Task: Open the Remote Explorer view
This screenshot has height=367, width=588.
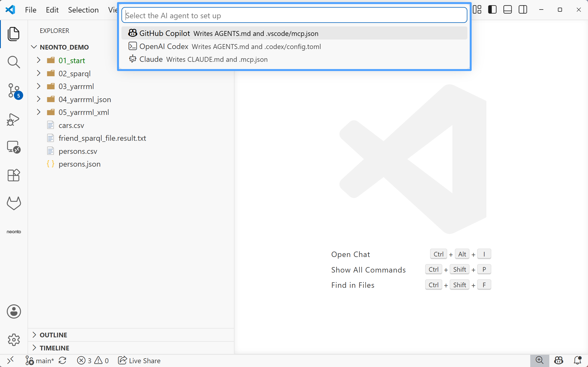Action: coord(14,147)
